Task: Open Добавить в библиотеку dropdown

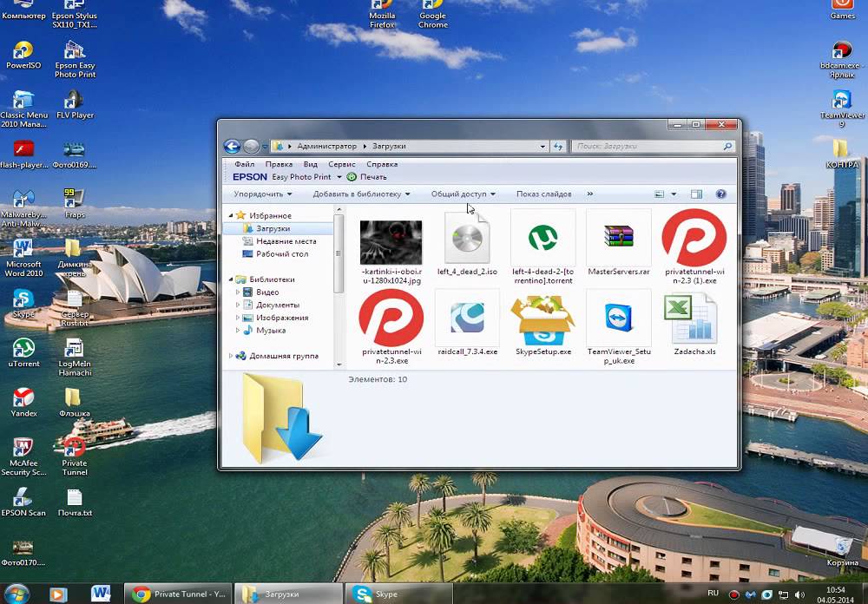Action: click(361, 194)
